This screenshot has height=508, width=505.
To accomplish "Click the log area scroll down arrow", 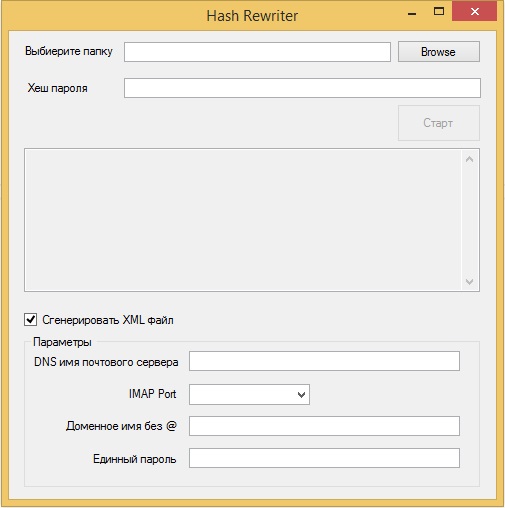I will [469, 282].
